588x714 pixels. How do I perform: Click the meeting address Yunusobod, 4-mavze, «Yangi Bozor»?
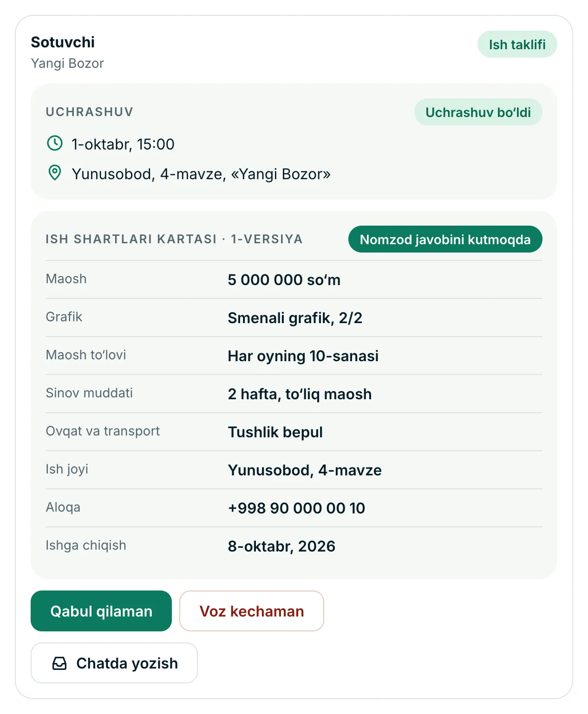tap(201, 174)
